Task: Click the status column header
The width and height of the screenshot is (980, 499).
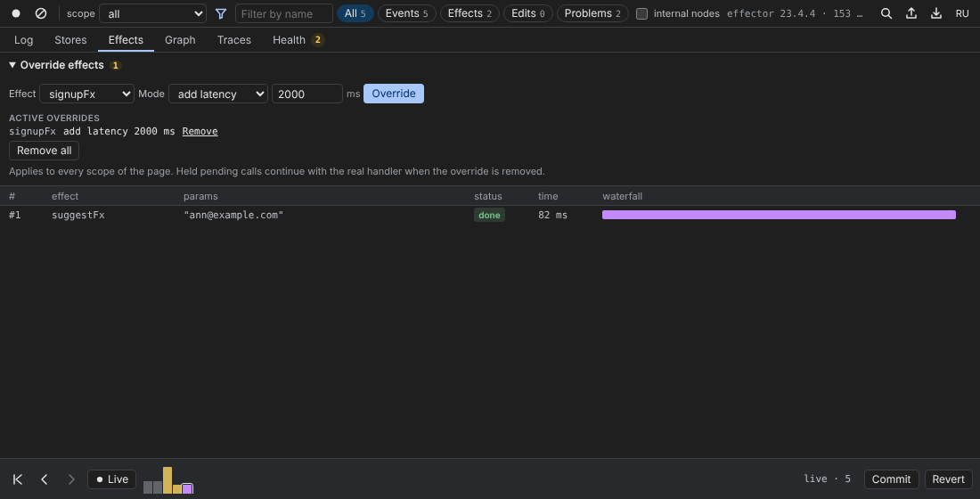Action: pyautogui.click(x=488, y=196)
